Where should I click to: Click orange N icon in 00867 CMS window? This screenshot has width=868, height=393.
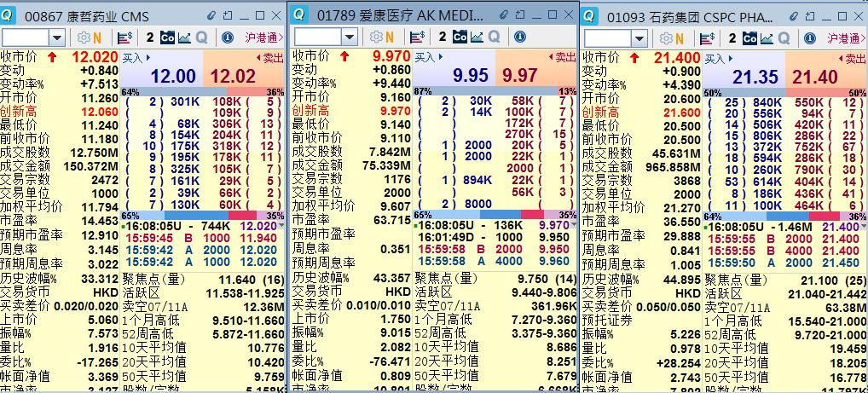pos(97,38)
